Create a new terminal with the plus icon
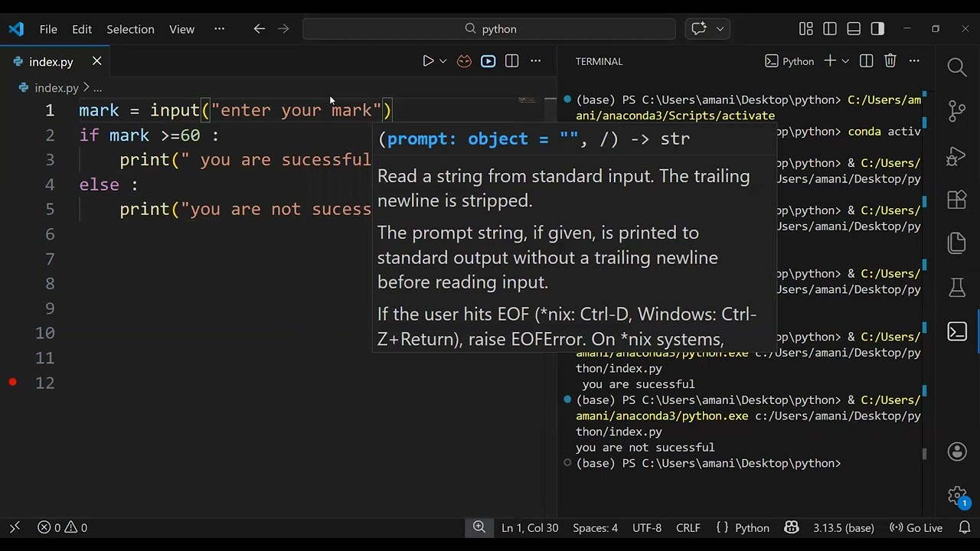The height and width of the screenshot is (551, 980). tap(830, 61)
